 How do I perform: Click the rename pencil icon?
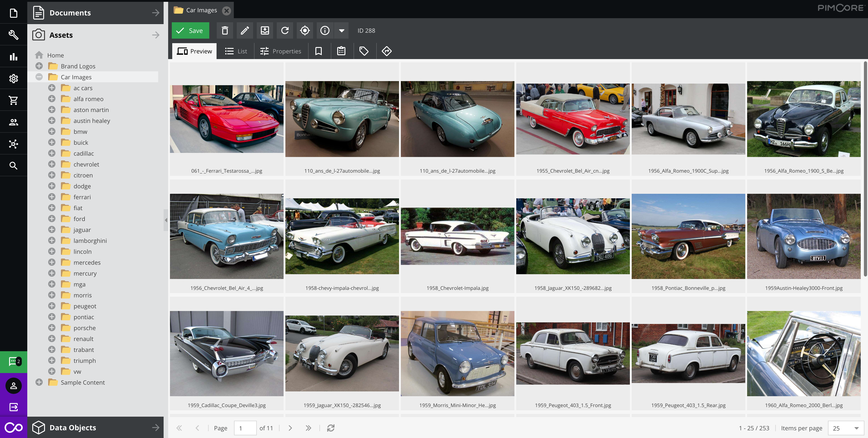pos(245,31)
